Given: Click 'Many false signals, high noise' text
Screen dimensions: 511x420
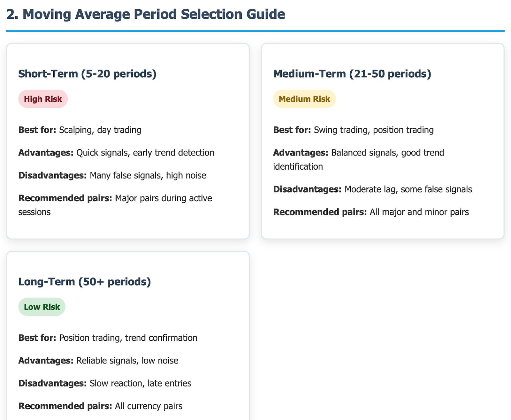Looking at the screenshot, I should (x=148, y=175).
